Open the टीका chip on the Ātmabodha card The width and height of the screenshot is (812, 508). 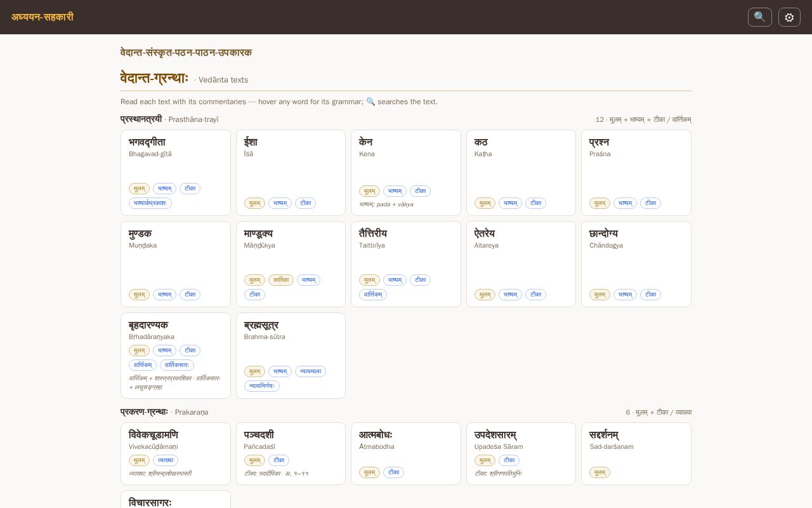[393, 472]
